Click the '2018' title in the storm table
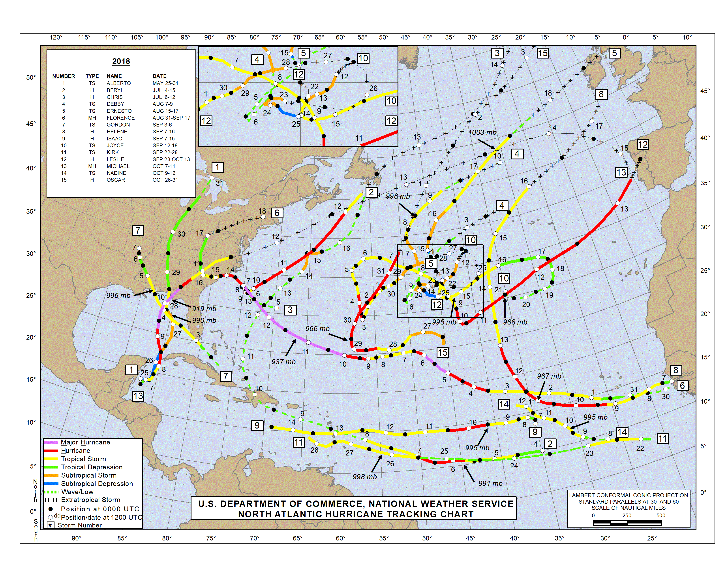The height and width of the screenshot is (563, 728). [x=121, y=61]
